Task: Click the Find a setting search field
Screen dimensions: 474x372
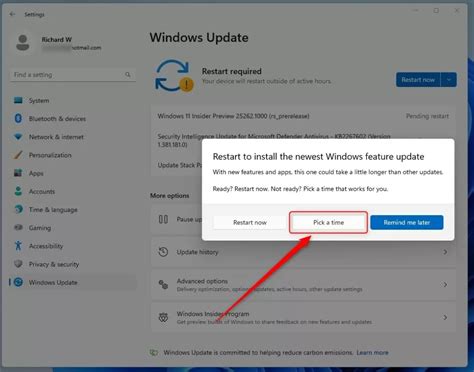Action: [x=73, y=75]
